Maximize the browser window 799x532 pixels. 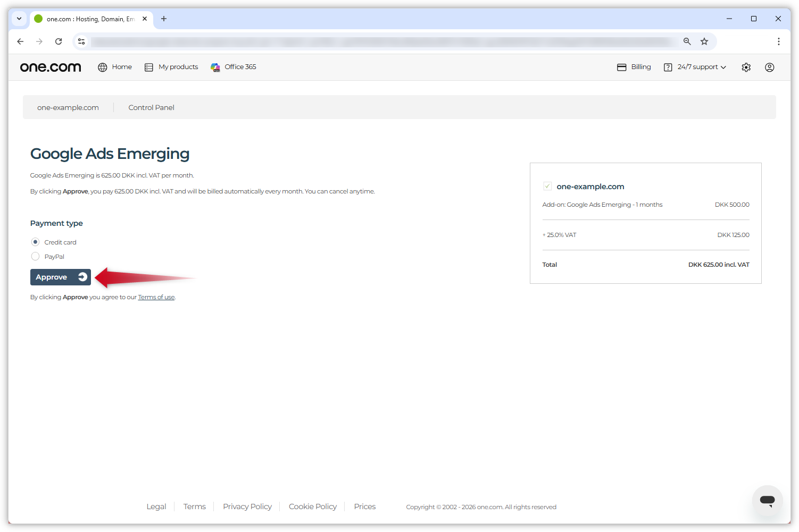754,19
